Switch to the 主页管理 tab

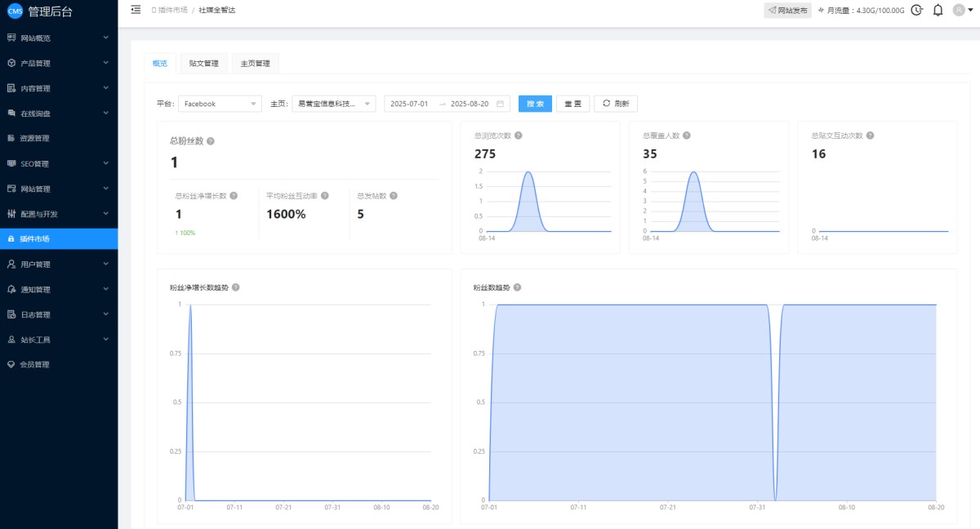click(x=255, y=63)
